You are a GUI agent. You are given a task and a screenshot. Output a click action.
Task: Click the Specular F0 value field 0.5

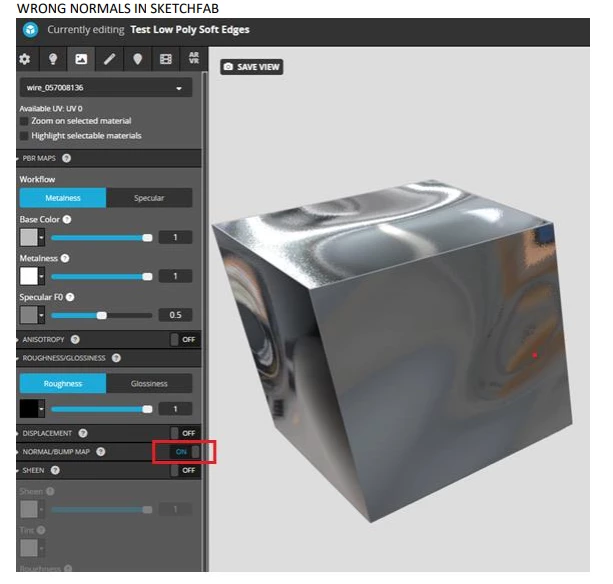coord(176,315)
